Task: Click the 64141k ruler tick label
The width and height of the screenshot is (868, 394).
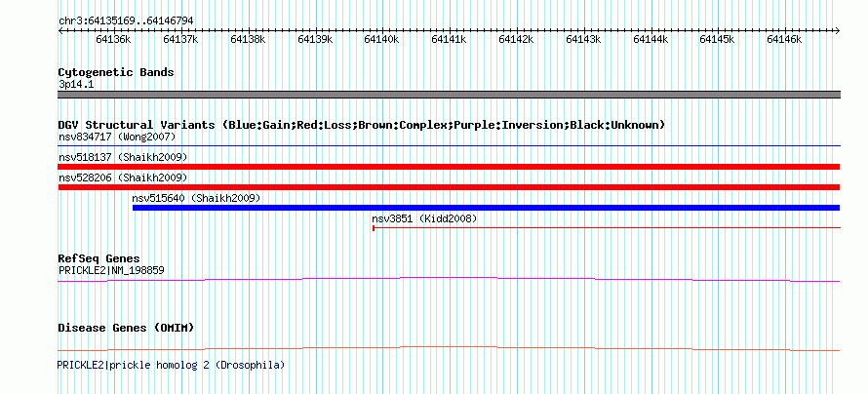Action: pyautogui.click(x=449, y=40)
